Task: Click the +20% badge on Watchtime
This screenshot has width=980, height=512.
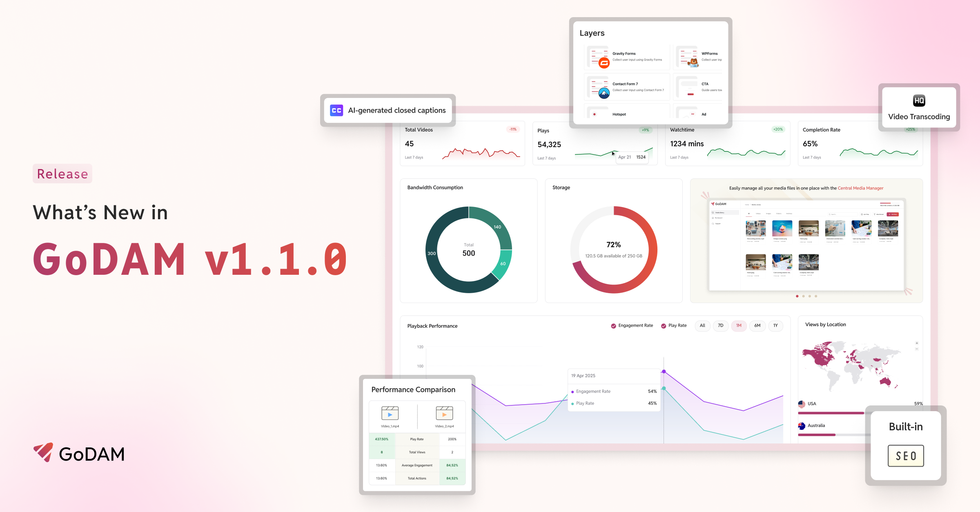Action: [x=778, y=129]
